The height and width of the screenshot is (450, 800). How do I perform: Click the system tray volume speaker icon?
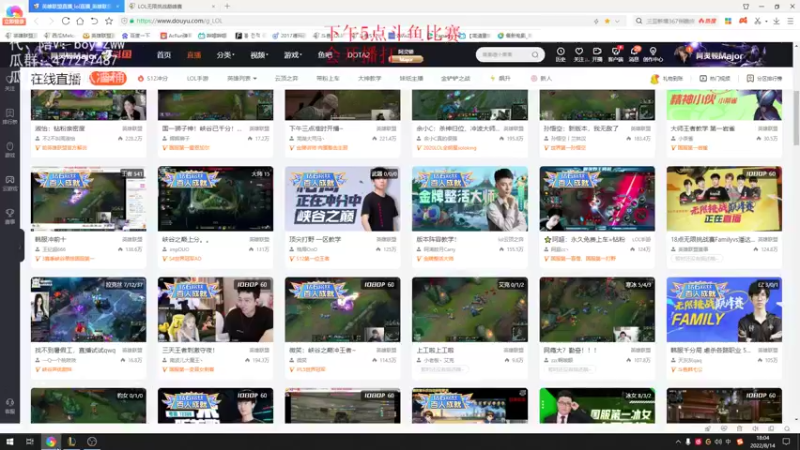coord(718,441)
